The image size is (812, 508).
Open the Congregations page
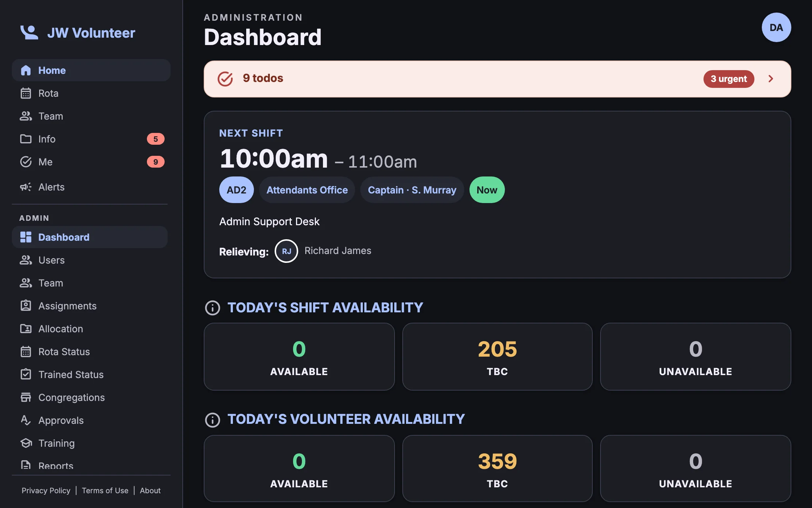coord(90,397)
